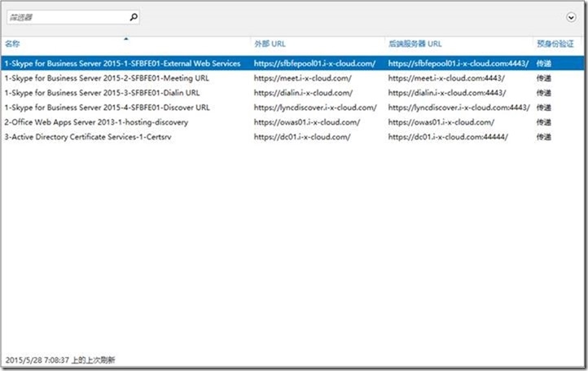Click 传递 in Discover URL row
The width and height of the screenshot is (588, 371).
(x=544, y=108)
